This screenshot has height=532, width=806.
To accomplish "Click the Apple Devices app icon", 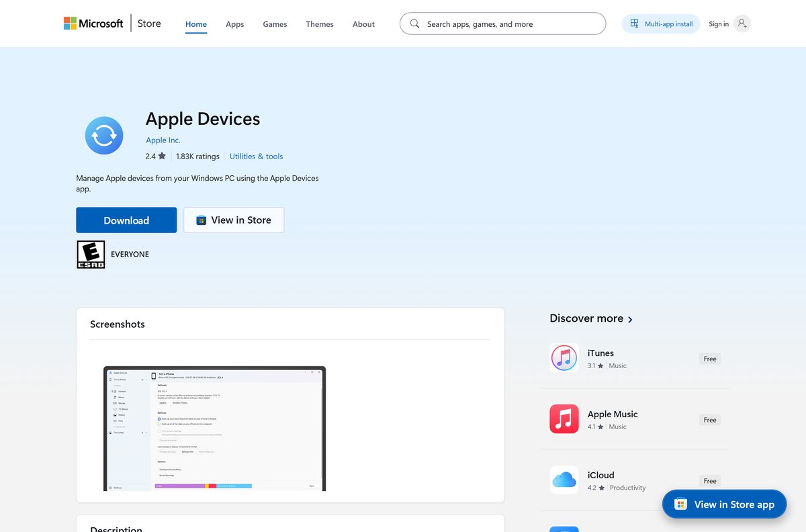I will pos(104,136).
